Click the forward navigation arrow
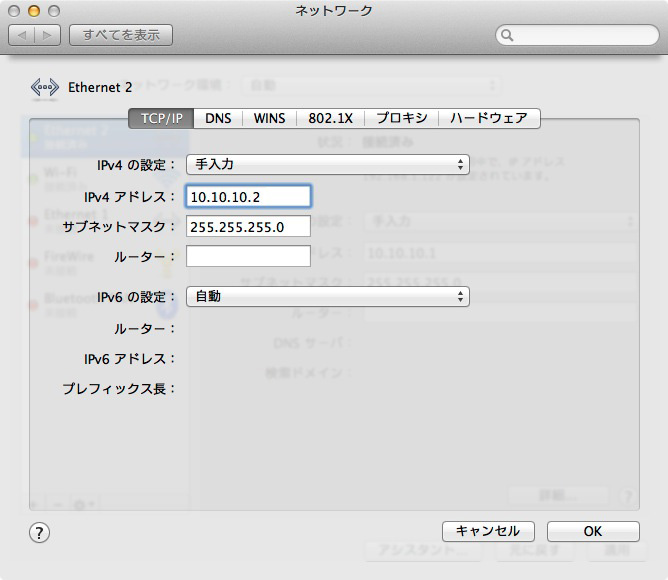This screenshot has width=668, height=580. point(48,35)
